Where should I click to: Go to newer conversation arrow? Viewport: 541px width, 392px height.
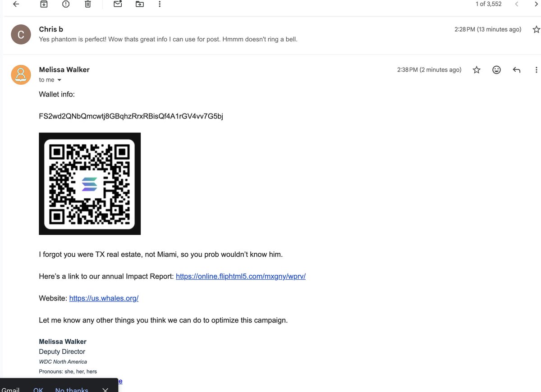pyautogui.click(x=517, y=4)
